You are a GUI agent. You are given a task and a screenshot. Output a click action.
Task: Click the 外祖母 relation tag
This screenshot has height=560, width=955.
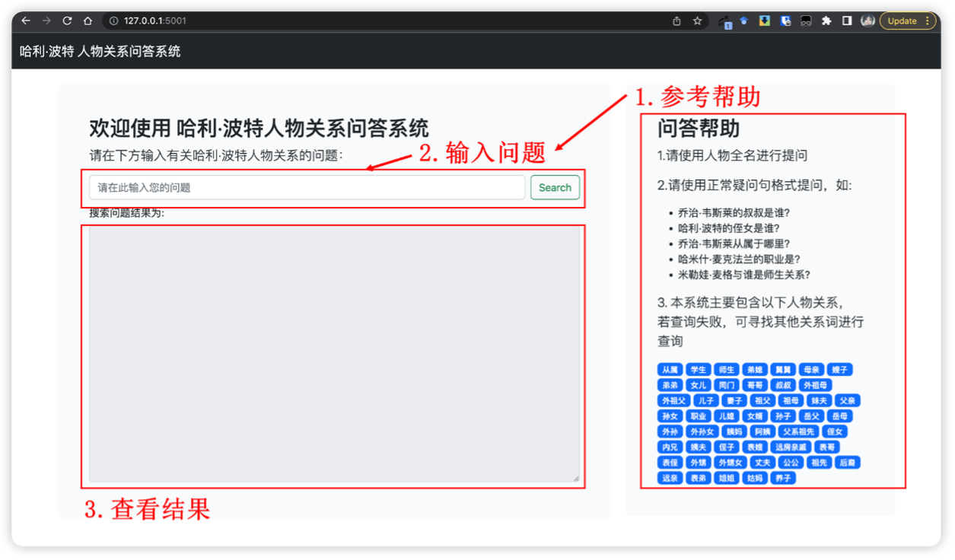point(816,385)
